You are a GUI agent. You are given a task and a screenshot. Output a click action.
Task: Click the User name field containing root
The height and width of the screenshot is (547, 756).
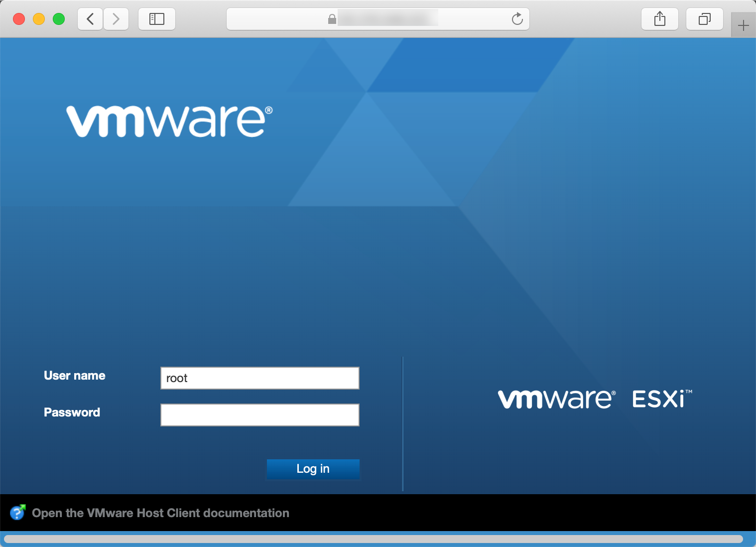259,378
